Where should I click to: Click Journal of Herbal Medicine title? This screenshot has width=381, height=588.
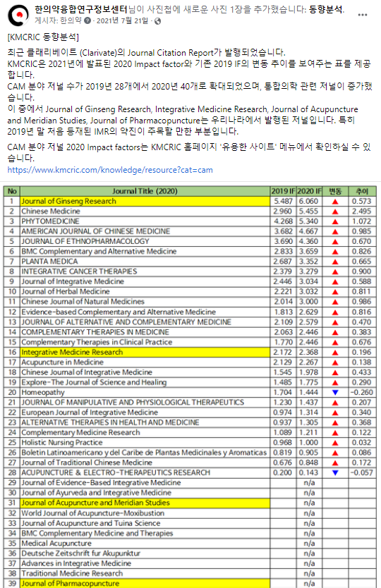click(x=66, y=291)
